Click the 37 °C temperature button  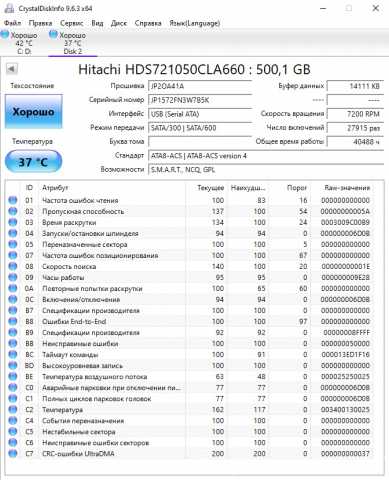33,162
